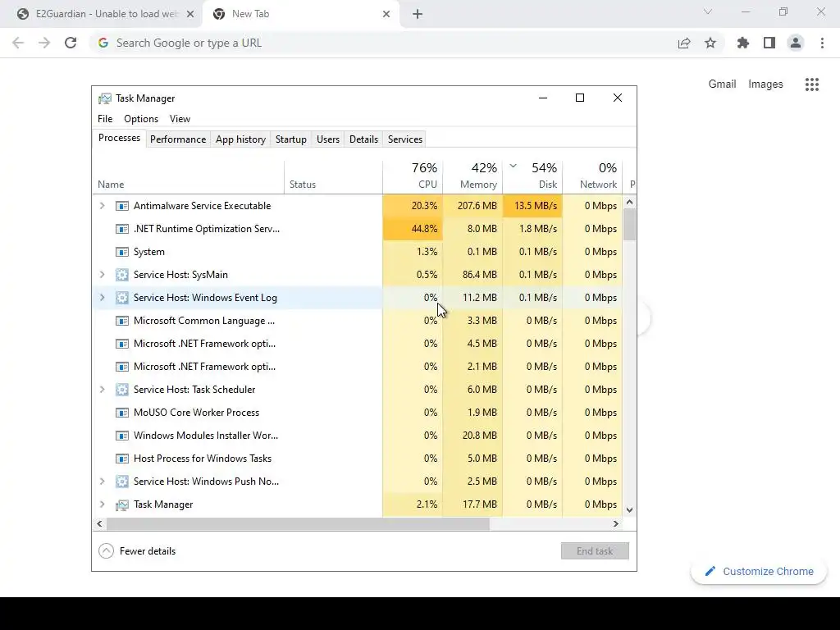Viewport: 840px width, 630px height.
Task: Click Chrome forward navigation arrow
Action: pos(44,43)
